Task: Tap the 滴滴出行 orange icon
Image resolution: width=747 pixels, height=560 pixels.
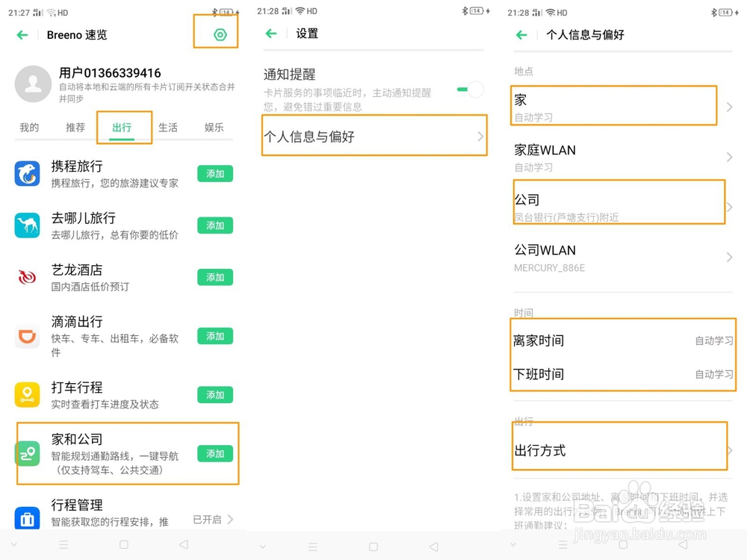Action: pos(28,337)
